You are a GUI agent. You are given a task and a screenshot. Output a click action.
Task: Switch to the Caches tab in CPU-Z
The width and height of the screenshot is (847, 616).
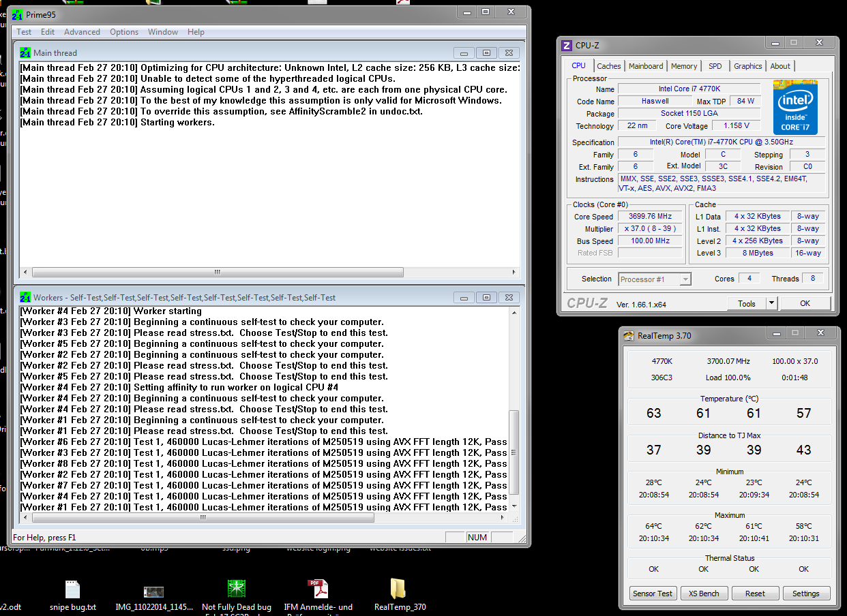click(x=609, y=66)
